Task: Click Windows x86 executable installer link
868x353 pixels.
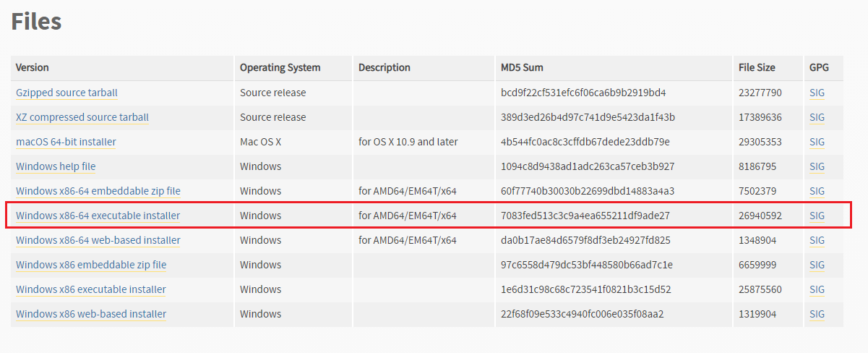Action: coord(91,289)
